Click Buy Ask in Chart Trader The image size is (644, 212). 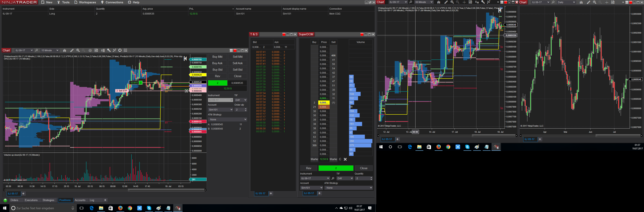click(x=217, y=63)
